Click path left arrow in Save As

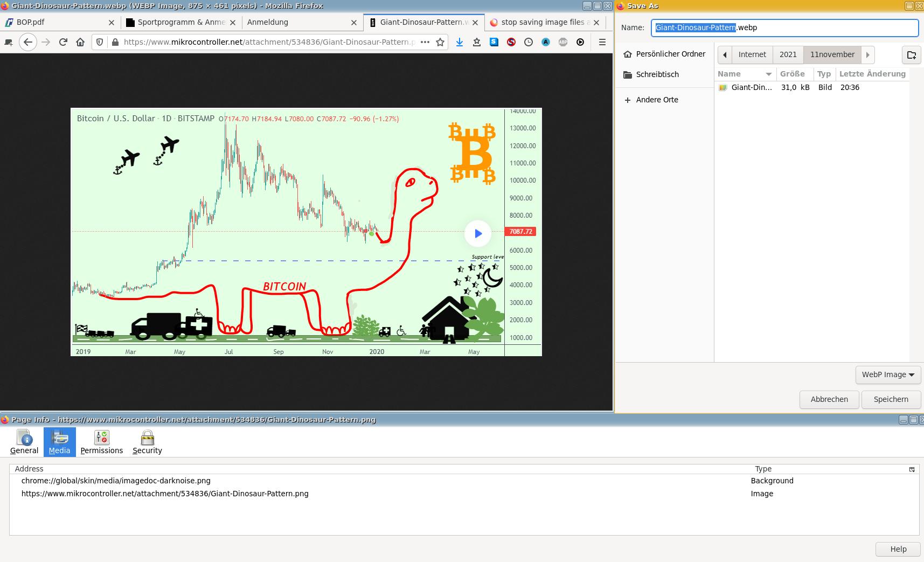point(725,54)
